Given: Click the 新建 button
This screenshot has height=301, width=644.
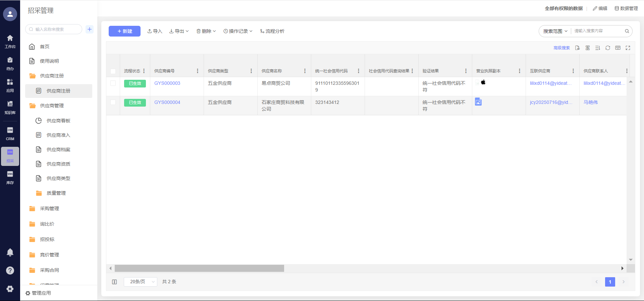Looking at the screenshot, I should click(124, 31).
